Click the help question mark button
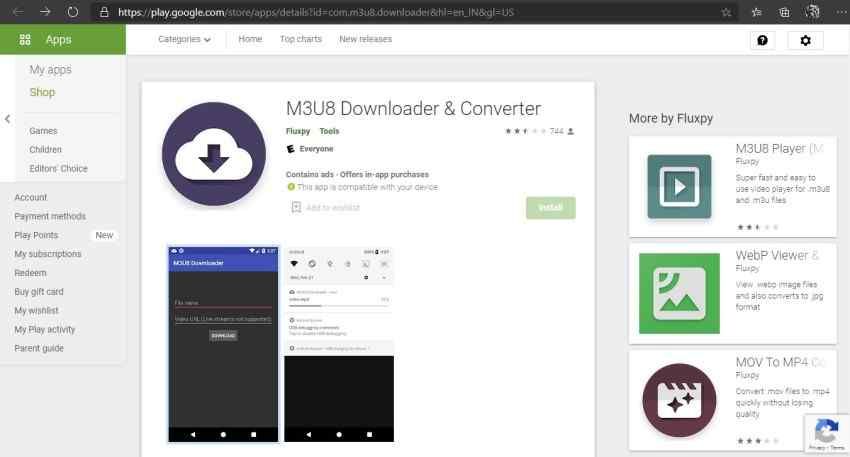 tap(763, 40)
